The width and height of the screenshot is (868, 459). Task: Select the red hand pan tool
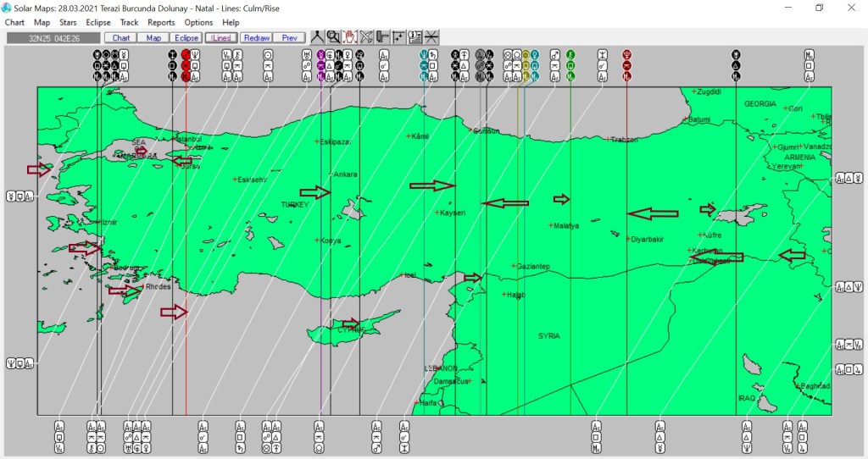click(349, 37)
